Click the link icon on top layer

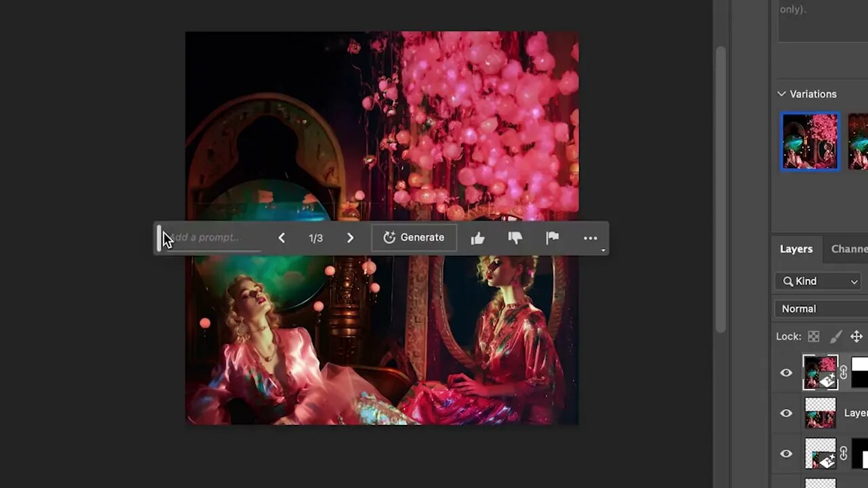(x=844, y=373)
